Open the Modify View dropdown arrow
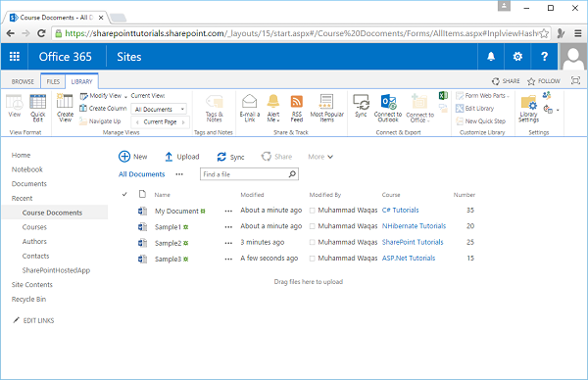Screen dimensions: 588x380 (x=125, y=96)
